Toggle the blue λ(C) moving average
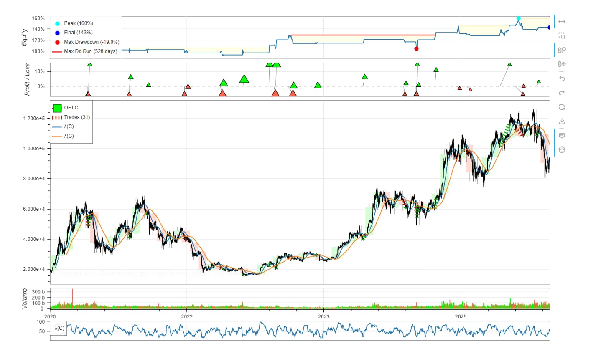Image resolution: width=606 pixels, height=364 pixels. coord(63,126)
